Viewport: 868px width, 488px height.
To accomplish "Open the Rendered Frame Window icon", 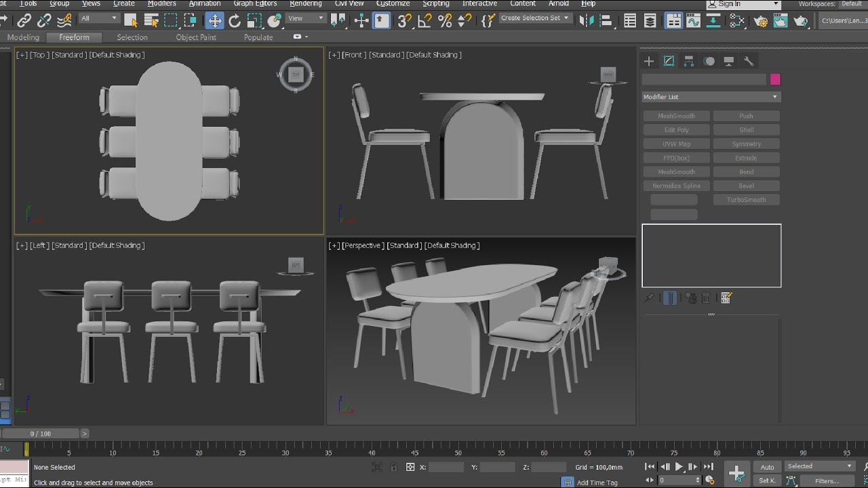I will [781, 21].
